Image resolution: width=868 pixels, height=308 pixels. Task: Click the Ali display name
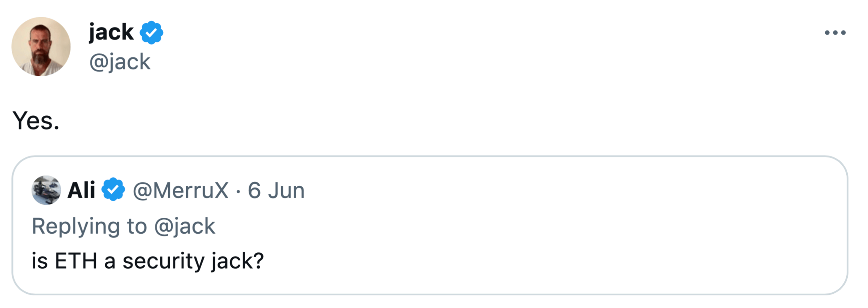click(x=81, y=190)
